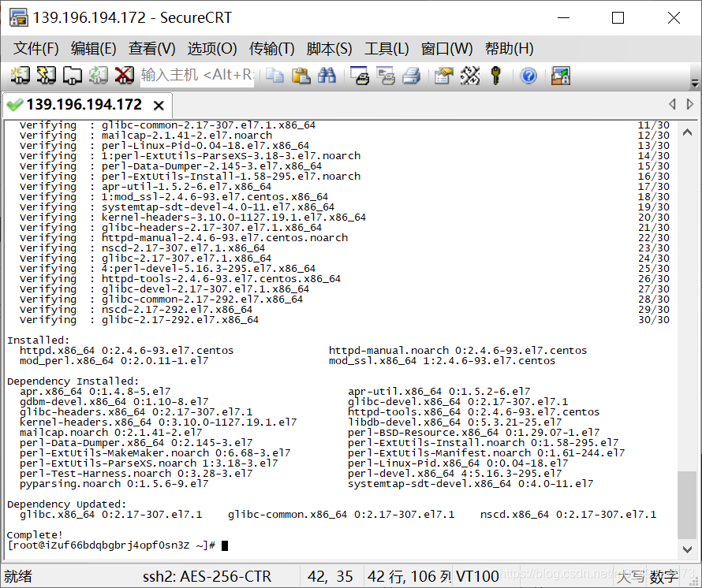Open the 工具(L) menu
Screen dimensions: 702x588
point(386,48)
